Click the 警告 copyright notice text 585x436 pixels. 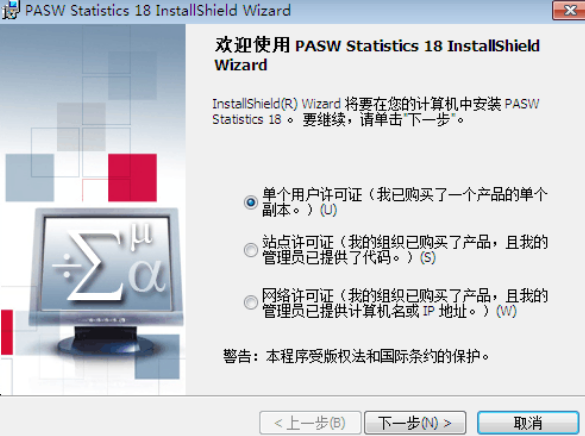[356, 357]
